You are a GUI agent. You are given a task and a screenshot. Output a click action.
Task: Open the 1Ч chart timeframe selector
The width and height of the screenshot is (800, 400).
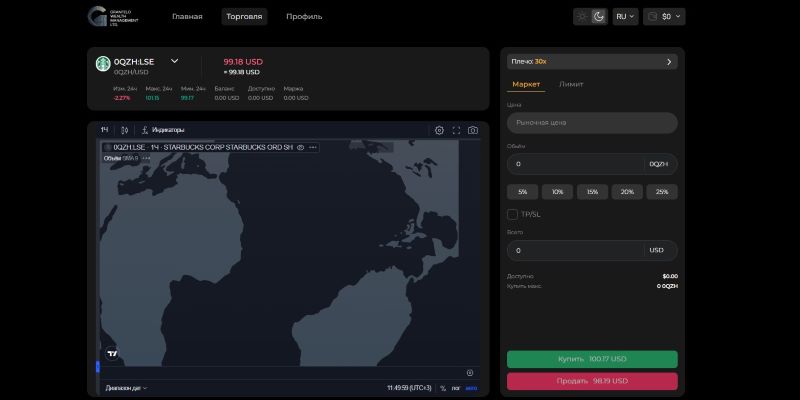(105, 130)
